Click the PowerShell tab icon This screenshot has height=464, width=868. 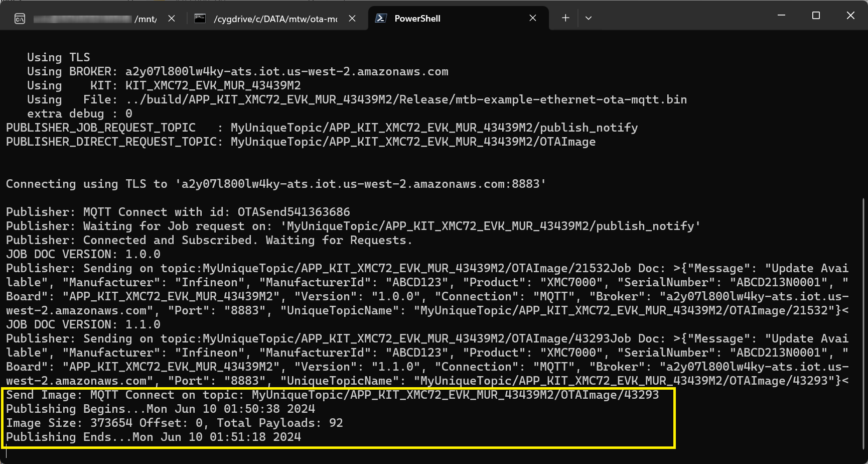point(381,19)
